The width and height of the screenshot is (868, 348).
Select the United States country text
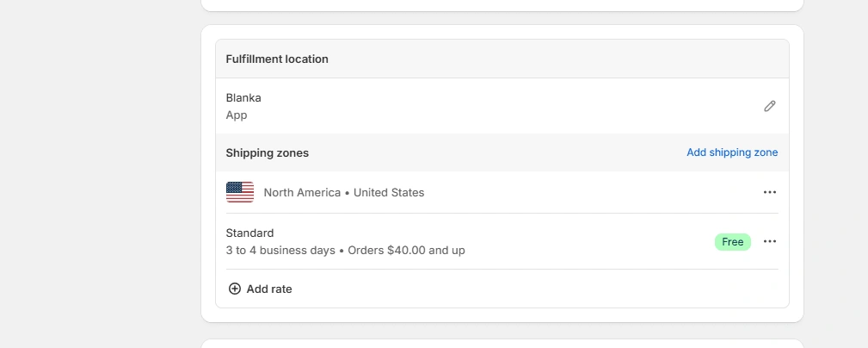389,192
